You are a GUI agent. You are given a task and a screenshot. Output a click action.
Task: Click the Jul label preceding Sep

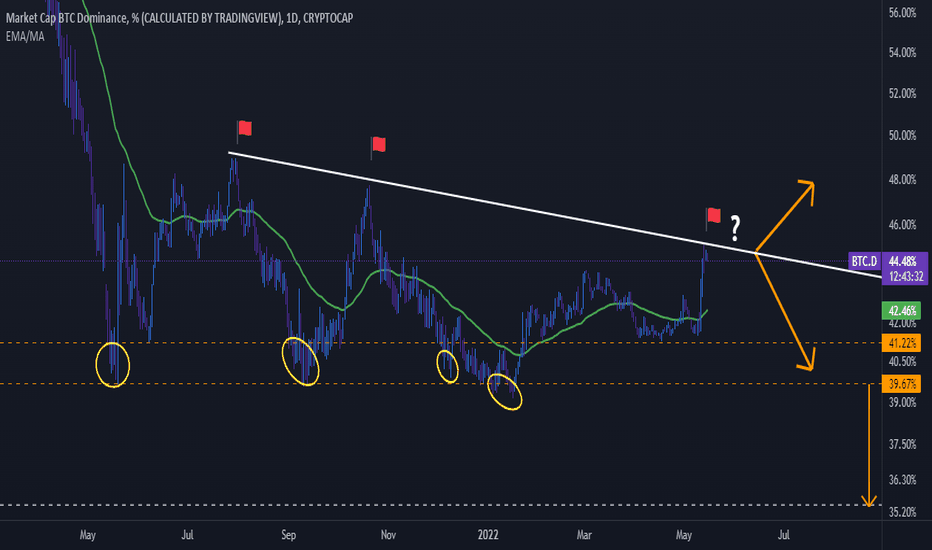[x=187, y=535]
